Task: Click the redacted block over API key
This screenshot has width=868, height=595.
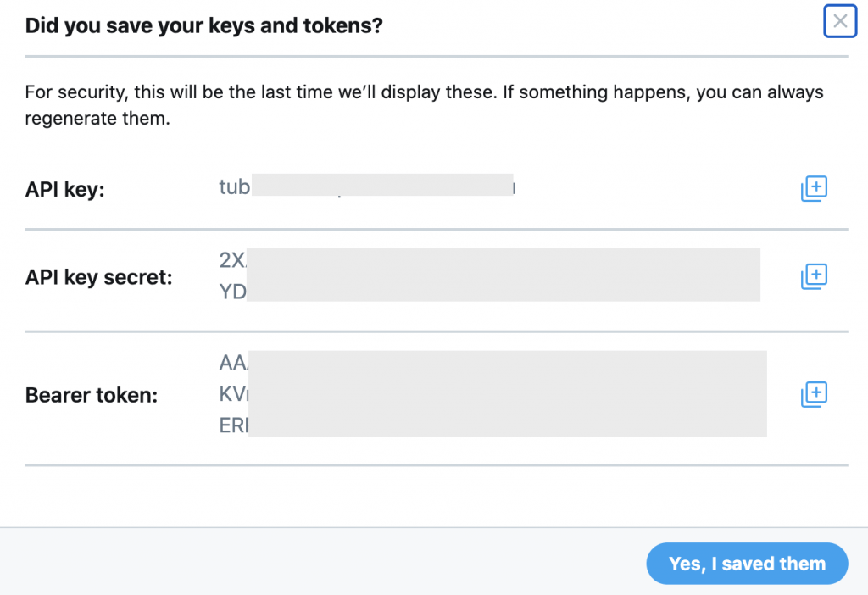Action: click(x=382, y=185)
